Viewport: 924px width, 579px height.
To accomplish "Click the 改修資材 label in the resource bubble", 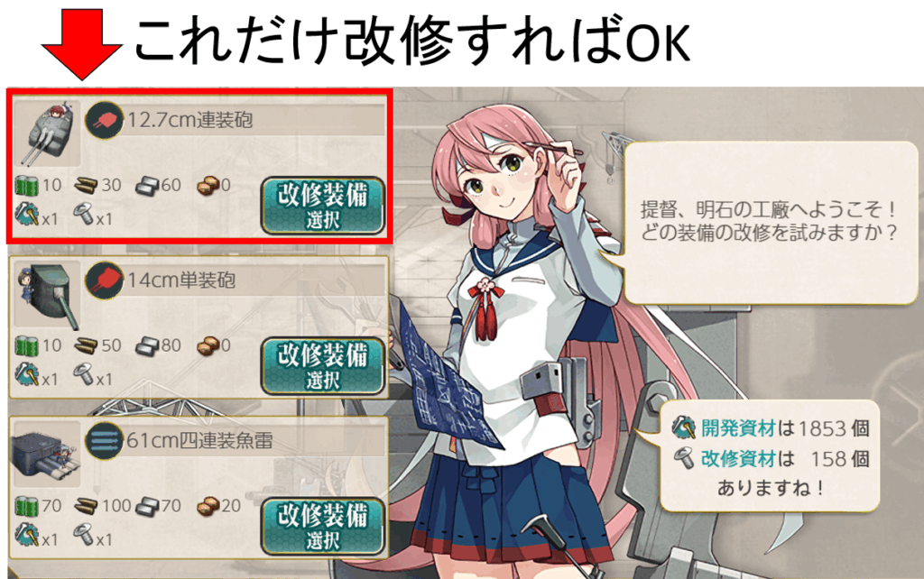I will [x=738, y=458].
